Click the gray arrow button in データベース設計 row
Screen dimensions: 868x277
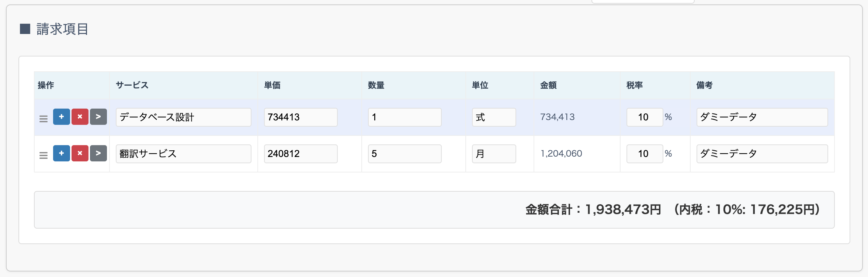point(98,117)
